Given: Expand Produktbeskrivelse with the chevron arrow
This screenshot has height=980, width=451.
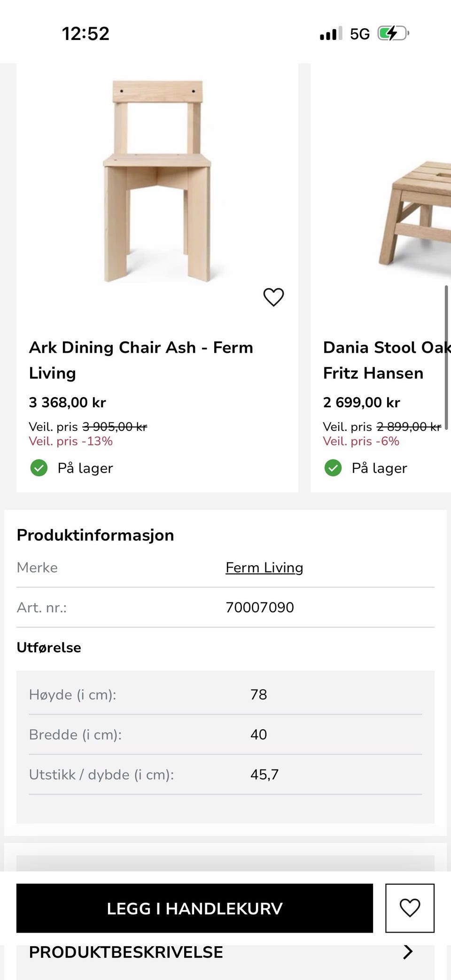Looking at the screenshot, I should point(408,951).
